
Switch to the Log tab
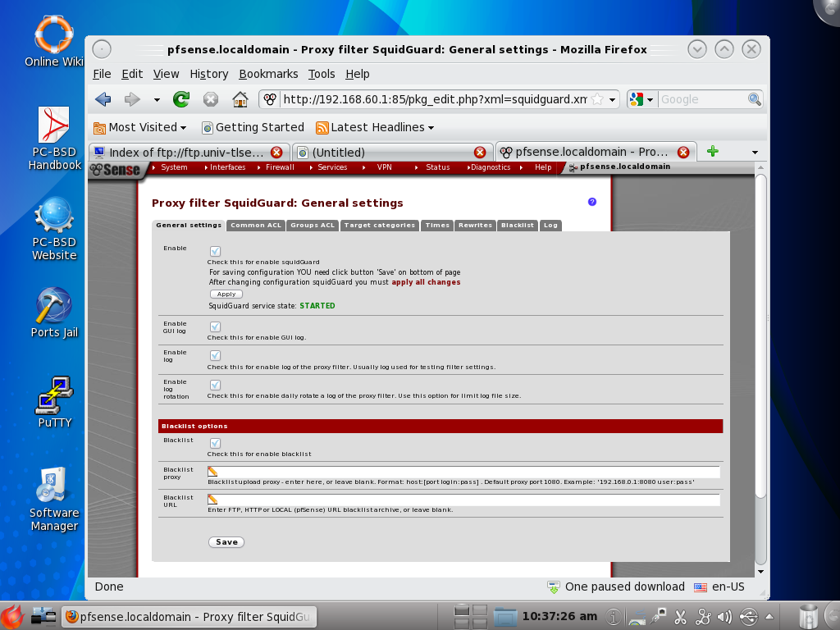click(550, 226)
